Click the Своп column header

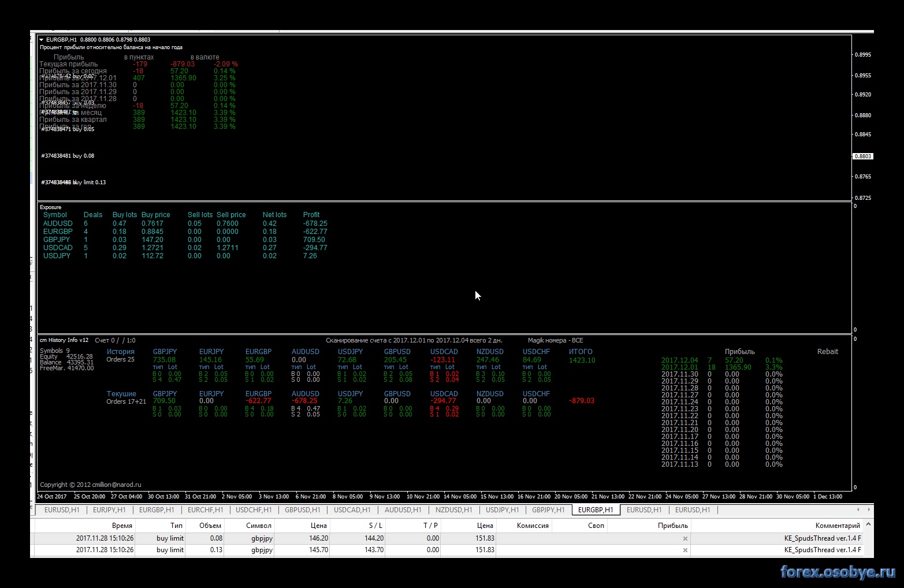click(579, 526)
